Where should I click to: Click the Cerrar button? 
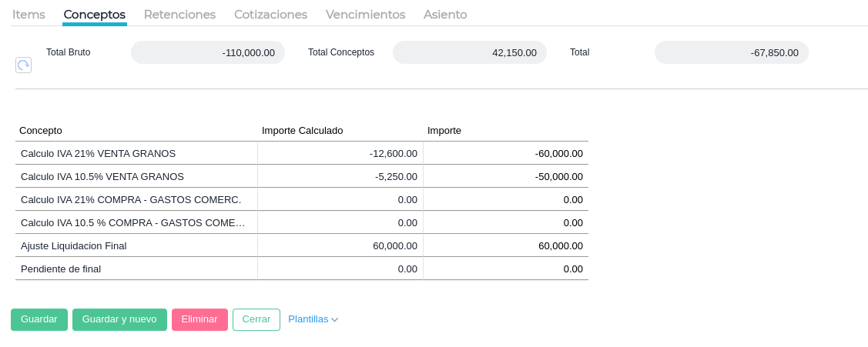pos(256,319)
